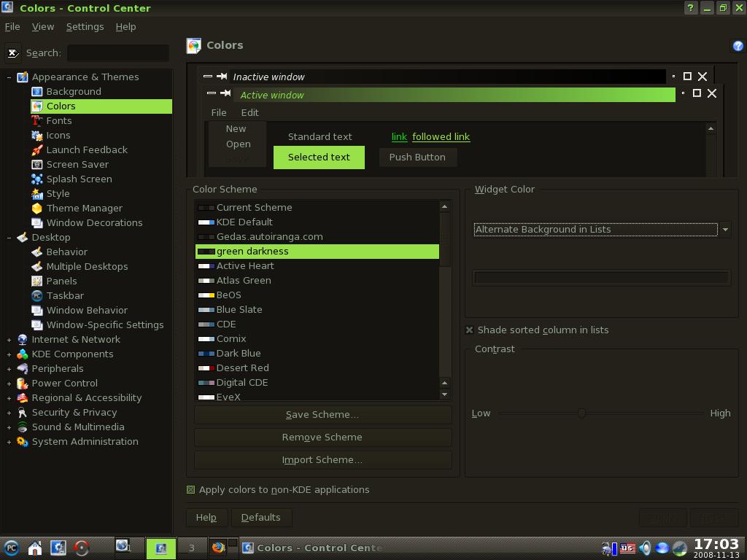The width and height of the screenshot is (747, 560).
Task: Select the BeOS color scheme
Action: coord(317,295)
